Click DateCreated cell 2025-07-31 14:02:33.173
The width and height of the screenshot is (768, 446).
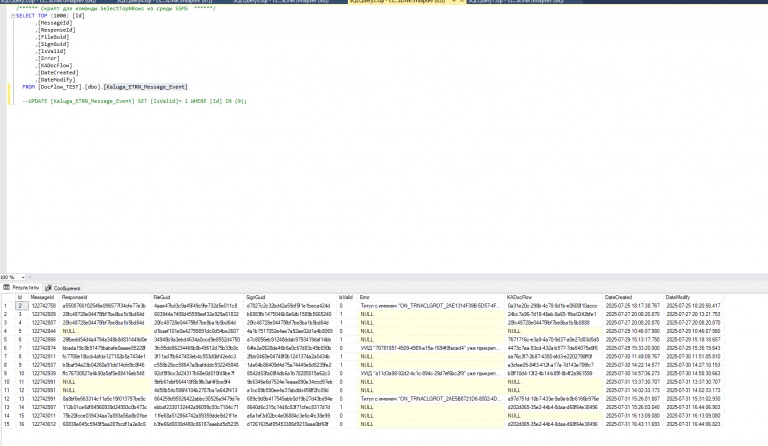click(x=633, y=390)
